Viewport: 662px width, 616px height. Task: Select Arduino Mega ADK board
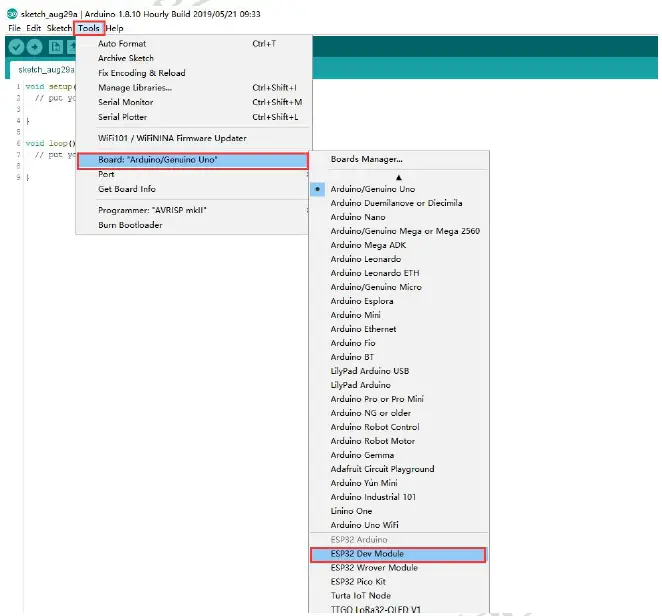pyautogui.click(x=399, y=245)
